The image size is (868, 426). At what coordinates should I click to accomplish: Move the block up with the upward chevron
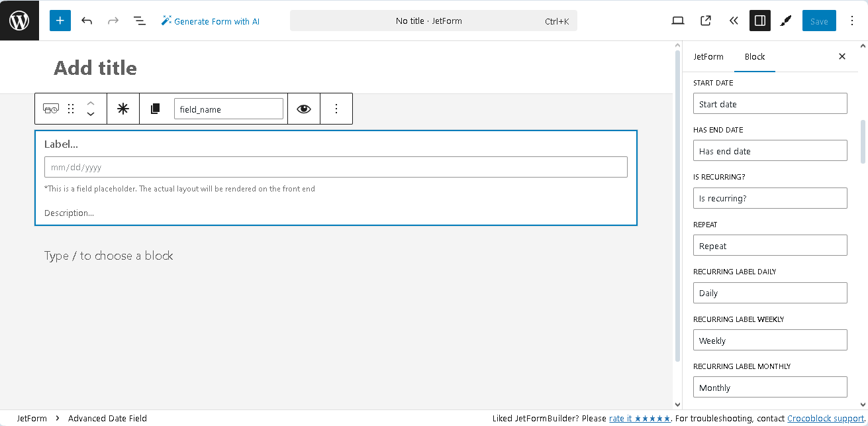(x=90, y=103)
